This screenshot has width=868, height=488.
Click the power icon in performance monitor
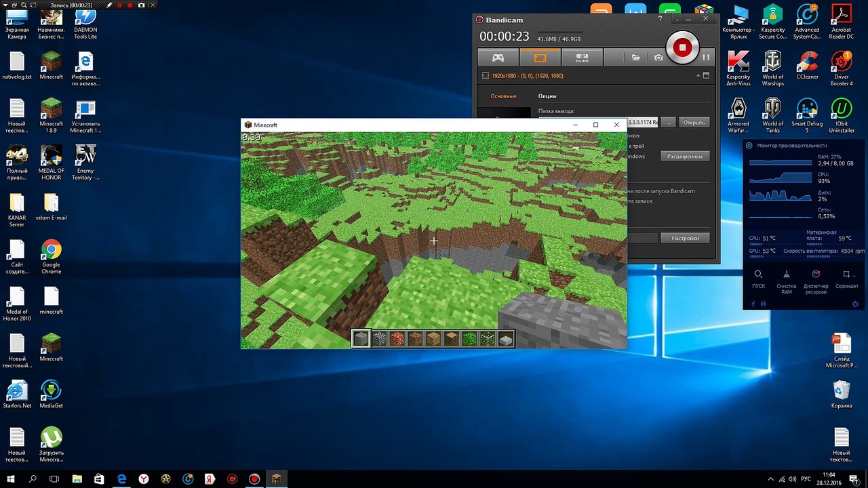tap(855, 304)
